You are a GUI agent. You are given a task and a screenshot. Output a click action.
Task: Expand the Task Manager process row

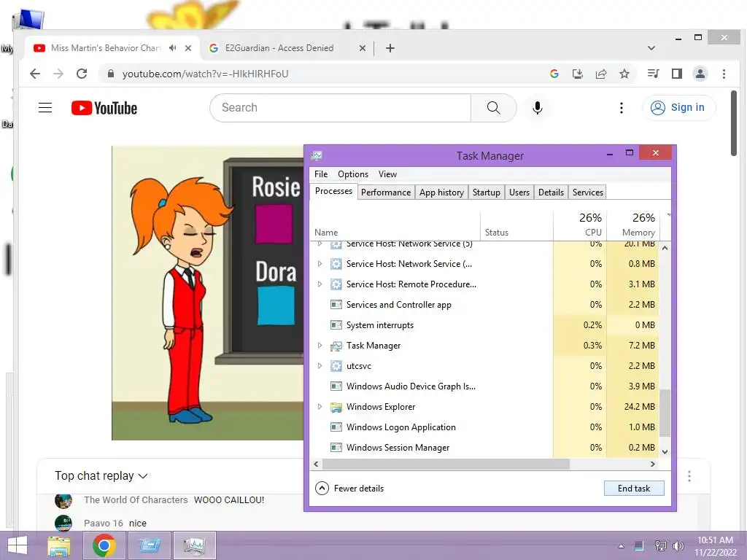tap(320, 345)
